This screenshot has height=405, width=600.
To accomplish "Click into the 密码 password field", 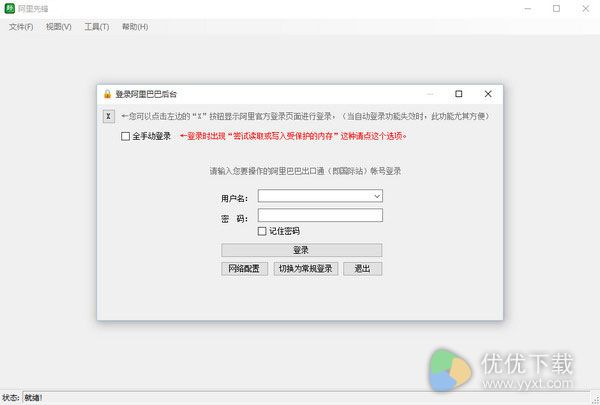I will click(320, 215).
